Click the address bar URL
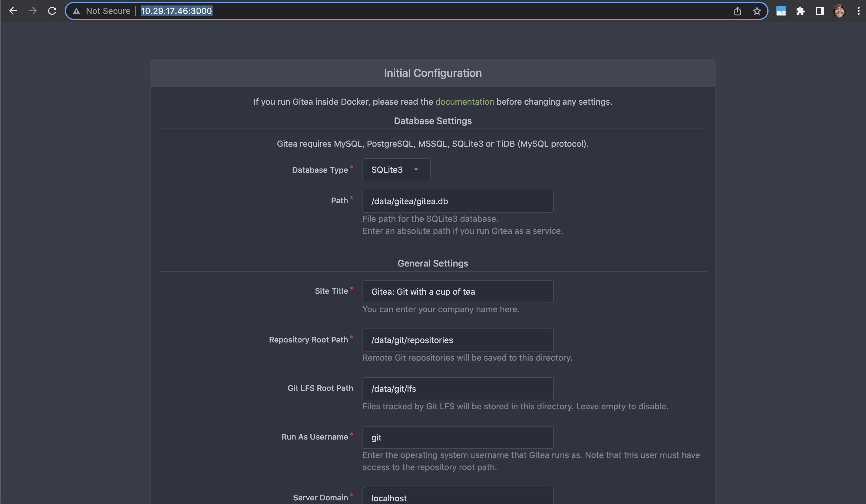This screenshot has width=866, height=504. click(x=177, y=11)
